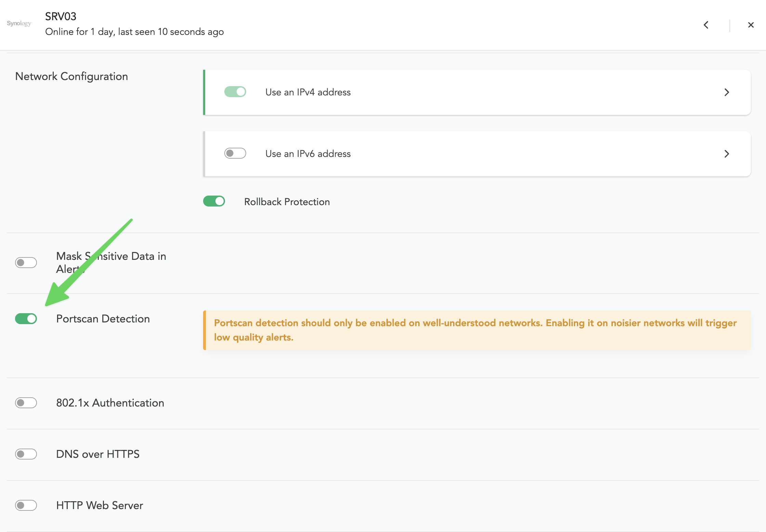766x532 pixels.
Task: Enable 802.1x Authentication switch
Action: pos(26,403)
